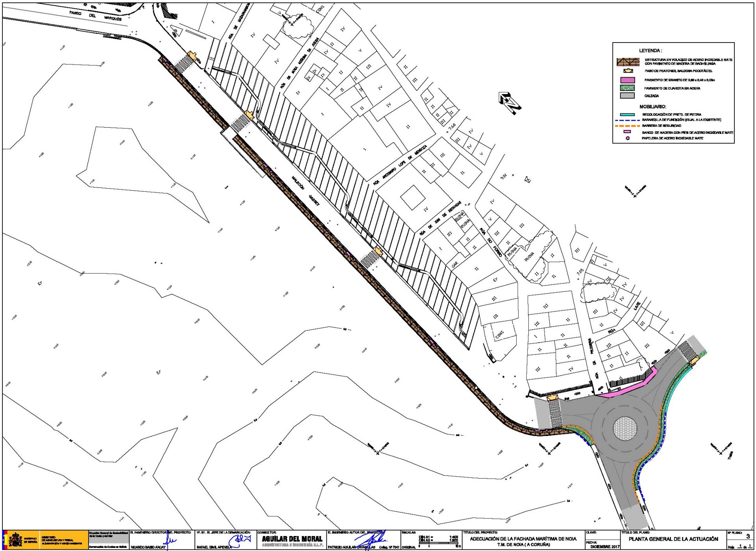Click the roundabout central island

pos(625,429)
